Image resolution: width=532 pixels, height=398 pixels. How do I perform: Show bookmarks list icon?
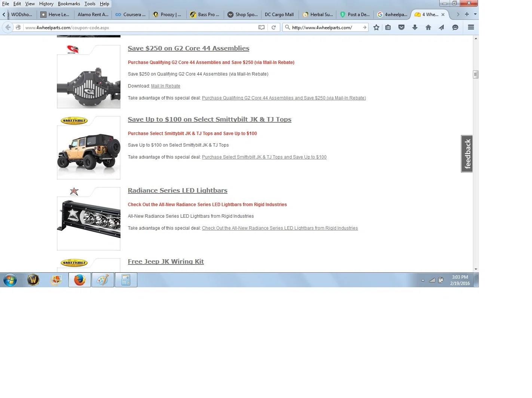[x=388, y=27]
